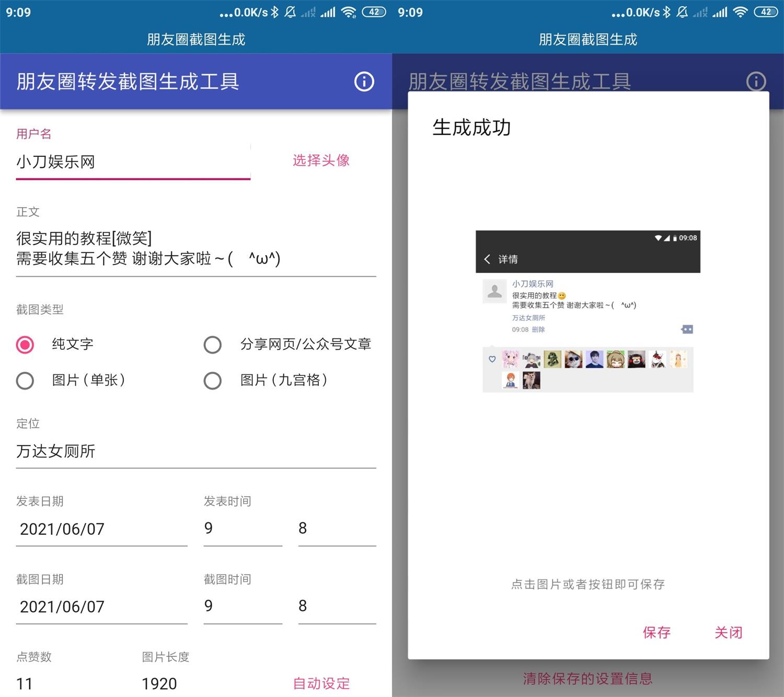Click the comment bubble icon in preview post

686,329
